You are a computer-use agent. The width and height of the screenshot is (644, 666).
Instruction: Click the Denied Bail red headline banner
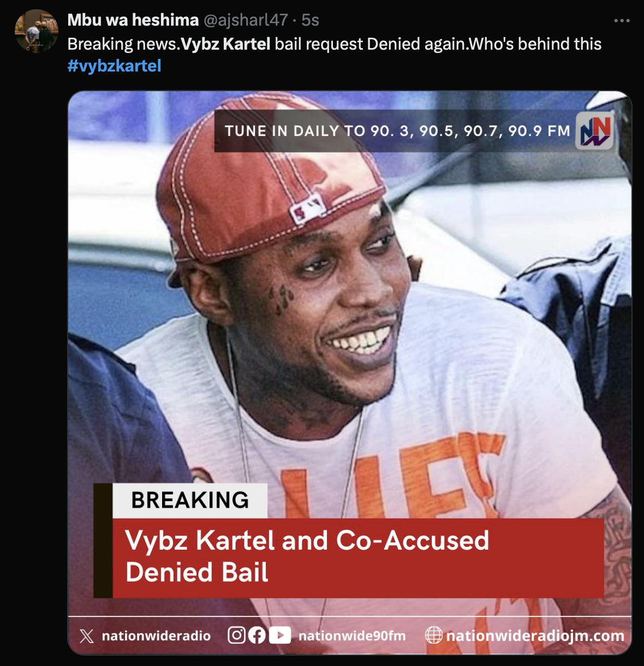tap(358, 557)
